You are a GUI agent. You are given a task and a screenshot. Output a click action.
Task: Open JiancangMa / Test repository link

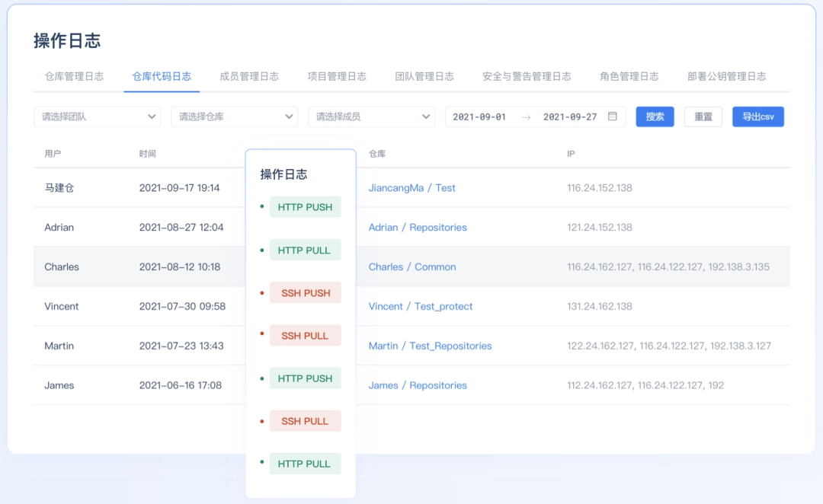pos(412,188)
